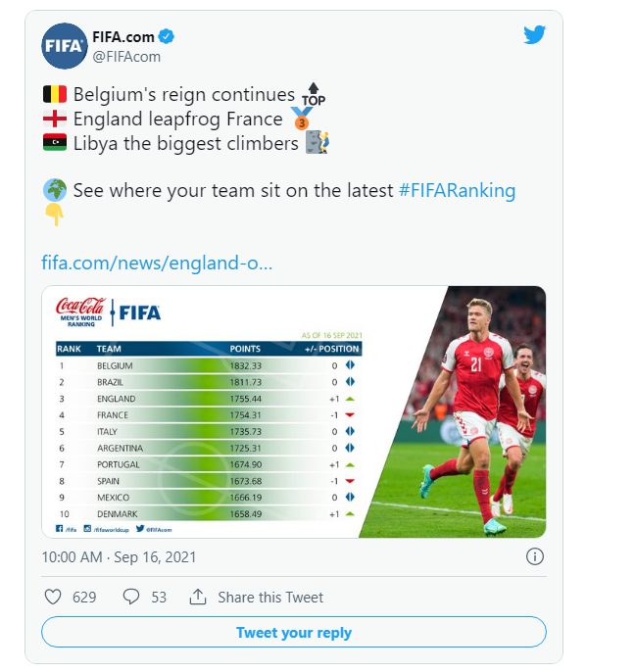Image resolution: width=635 pixels, height=672 pixels.
Task: Like the tweet with the heart icon
Action: click(x=54, y=597)
